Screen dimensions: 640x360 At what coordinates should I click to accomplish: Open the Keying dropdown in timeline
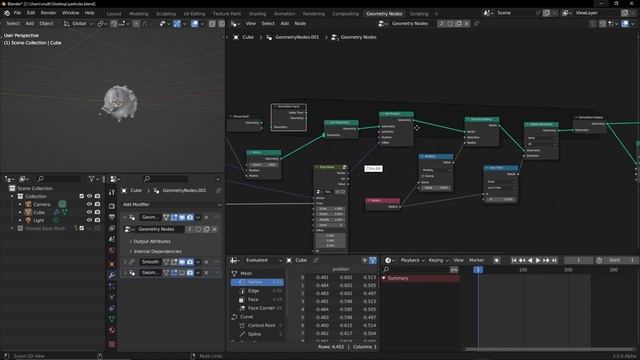(x=438, y=260)
